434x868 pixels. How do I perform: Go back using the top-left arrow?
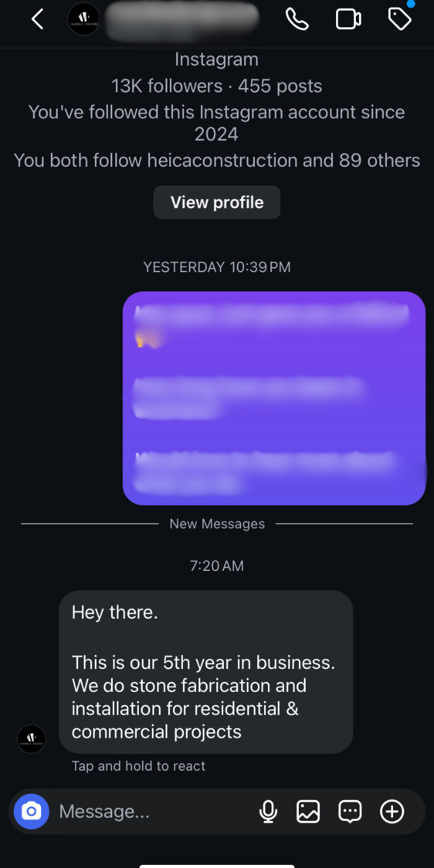pos(37,19)
